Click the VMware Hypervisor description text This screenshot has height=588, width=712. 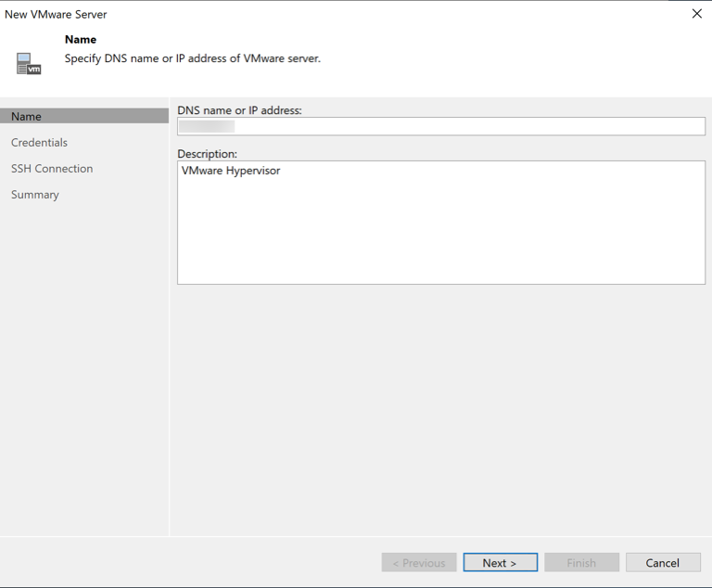[231, 171]
